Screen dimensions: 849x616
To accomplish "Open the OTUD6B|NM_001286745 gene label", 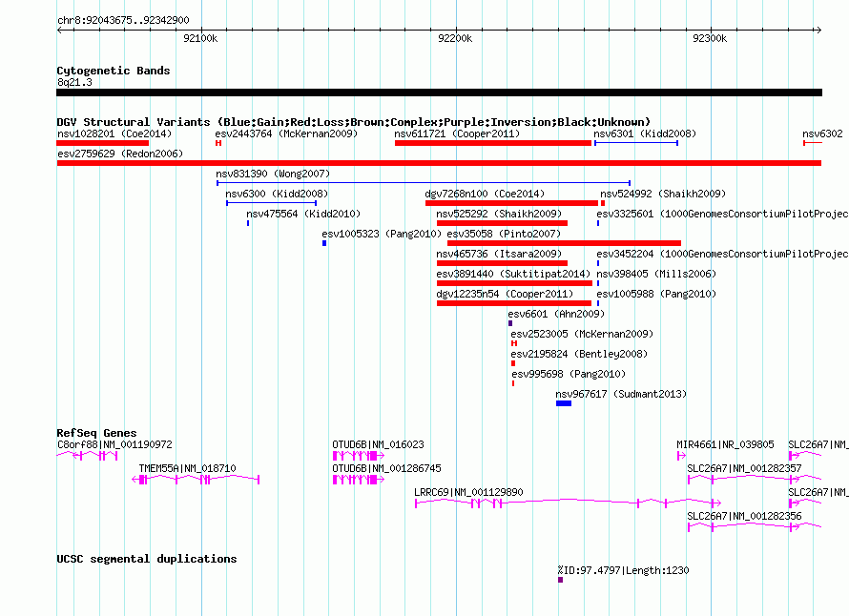I will pos(386,468).
